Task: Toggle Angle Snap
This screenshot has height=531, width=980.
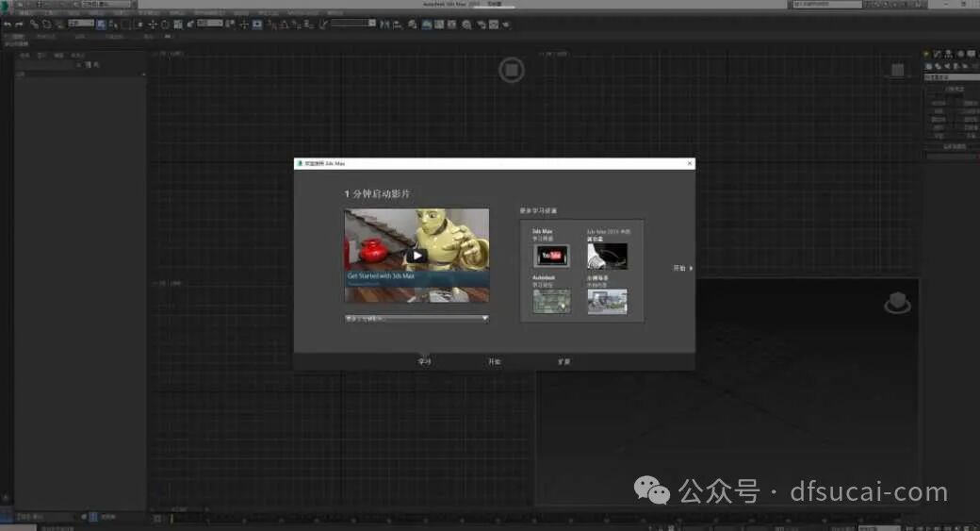Action: click(x=285, y=25)
